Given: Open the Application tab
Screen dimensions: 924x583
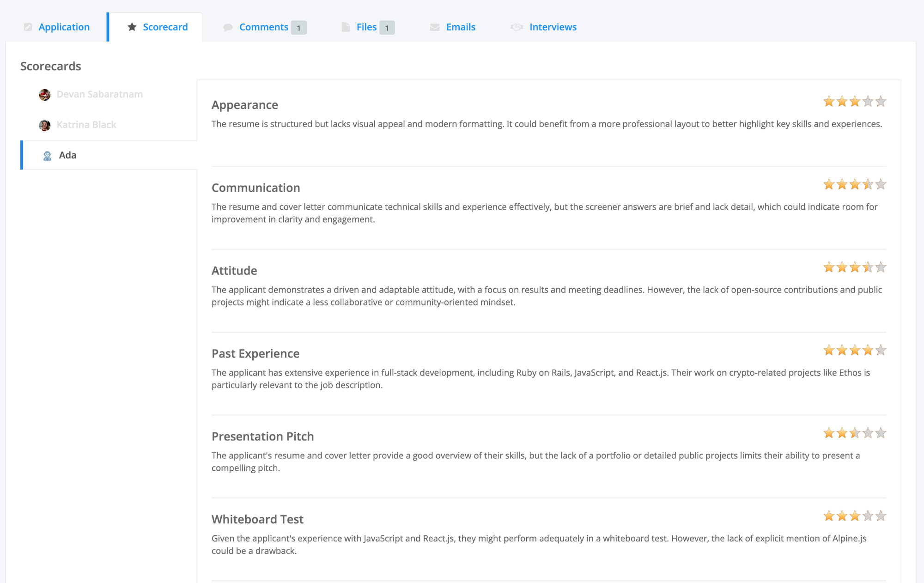Looking at the screenshot, I should (56, 27).
